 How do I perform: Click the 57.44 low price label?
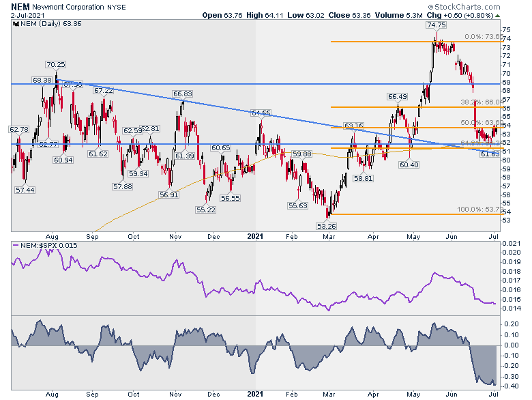point(25,190)
